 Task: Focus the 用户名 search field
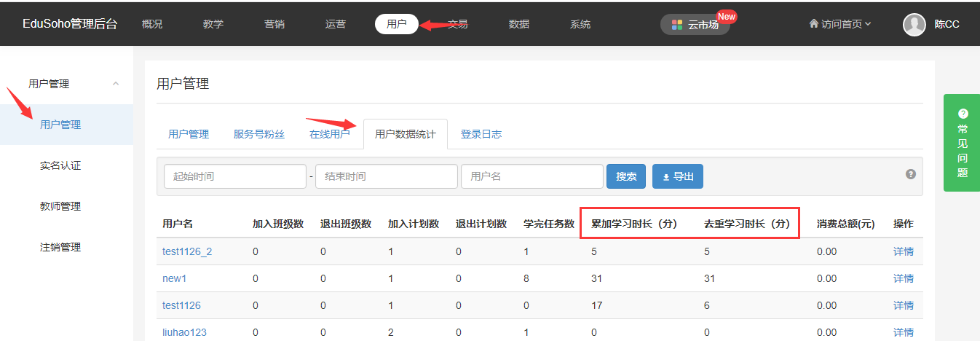[532, 176]
